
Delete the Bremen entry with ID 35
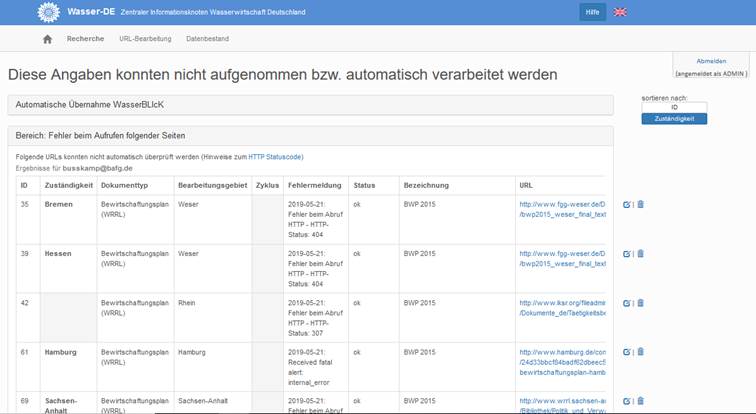click(x=640, y=204)
